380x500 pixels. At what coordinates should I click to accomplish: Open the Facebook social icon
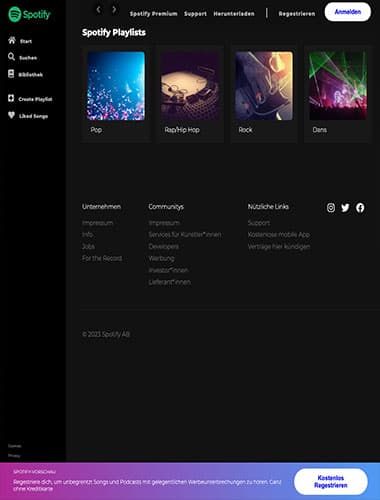(360, 208)
